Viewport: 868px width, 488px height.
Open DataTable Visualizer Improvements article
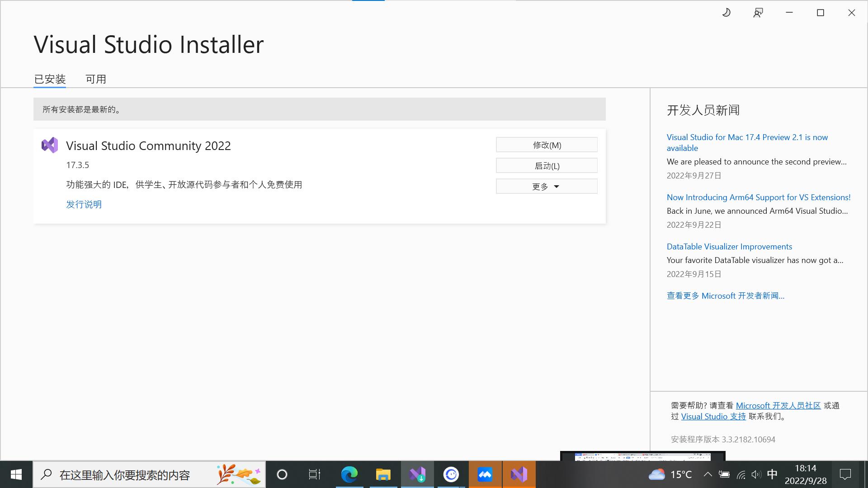(729, 246)
